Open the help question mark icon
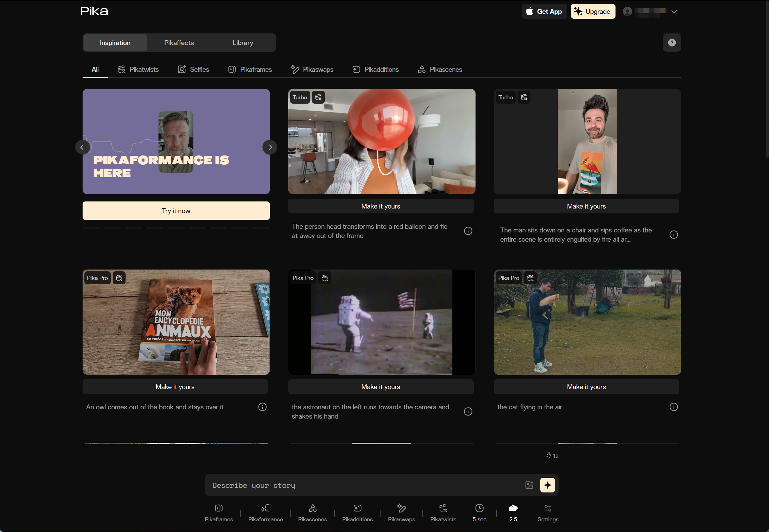The image size is (769, 532). 672,43
